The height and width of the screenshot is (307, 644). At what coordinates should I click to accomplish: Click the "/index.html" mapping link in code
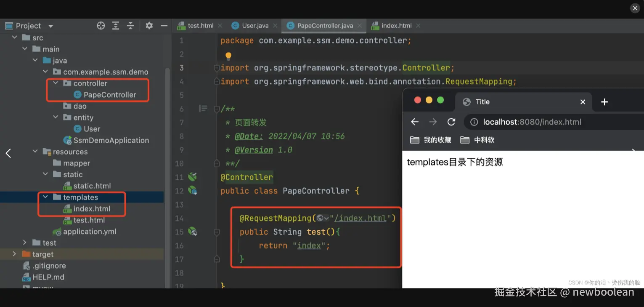pyautogui.click(x=360, y=218)
